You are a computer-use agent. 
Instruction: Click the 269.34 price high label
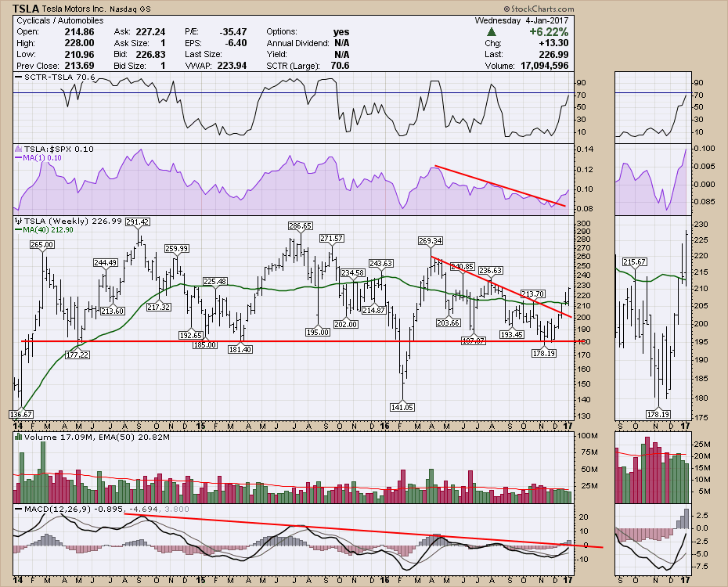point(430,240)
